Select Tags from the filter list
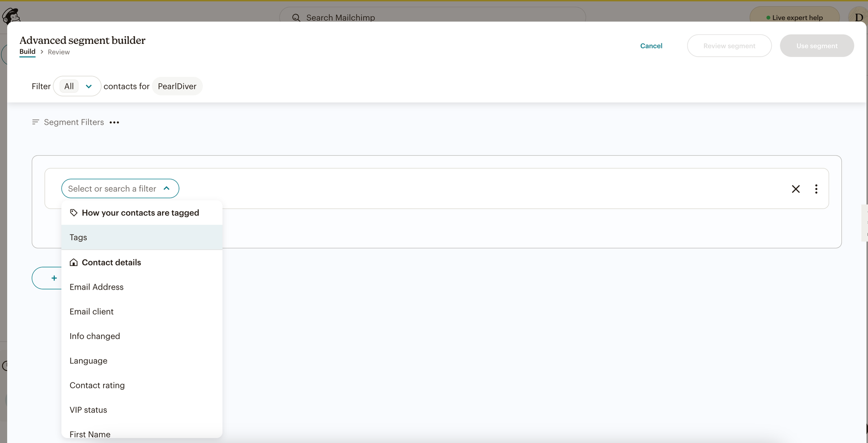The width and height of the screenshot is (868, 443). click(78, 238)
